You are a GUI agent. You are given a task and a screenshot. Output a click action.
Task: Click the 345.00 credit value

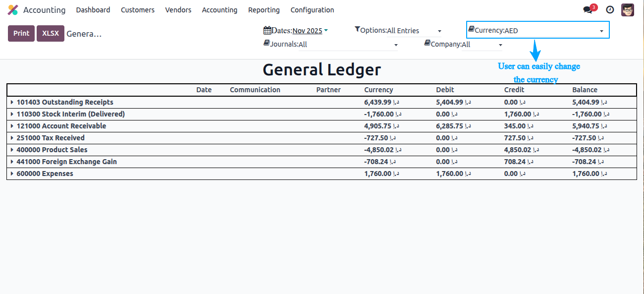(518, 126)
